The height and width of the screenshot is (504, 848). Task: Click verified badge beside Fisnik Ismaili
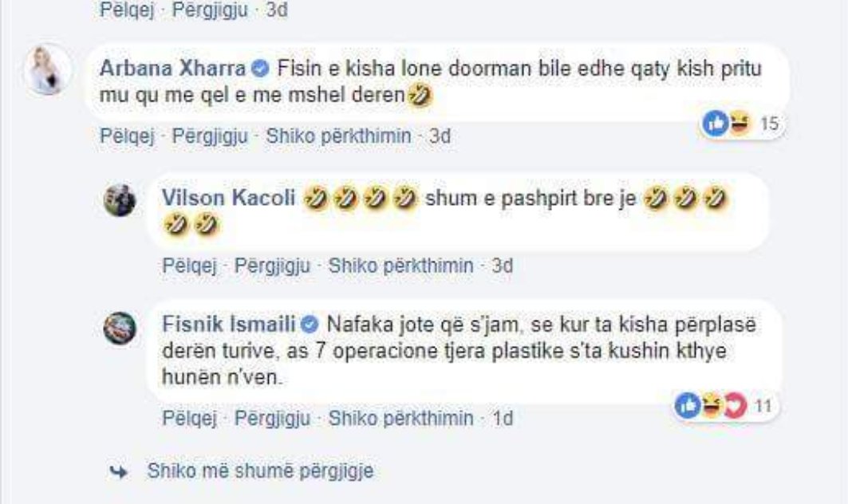tap(309, 325)
